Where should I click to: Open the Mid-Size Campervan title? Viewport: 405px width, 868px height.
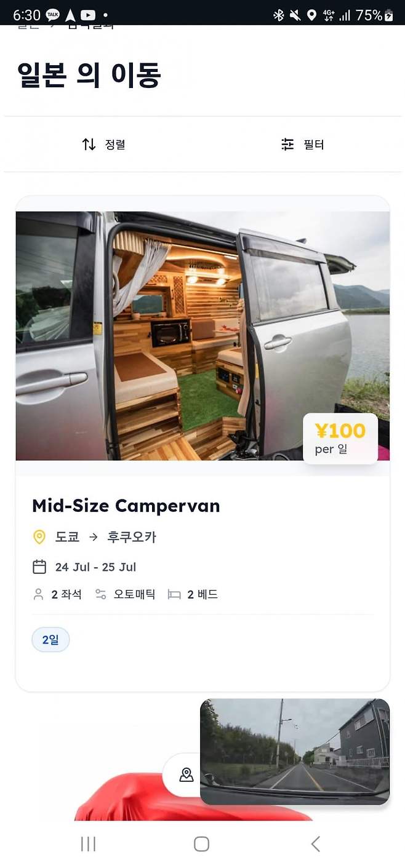click(126, 506)
